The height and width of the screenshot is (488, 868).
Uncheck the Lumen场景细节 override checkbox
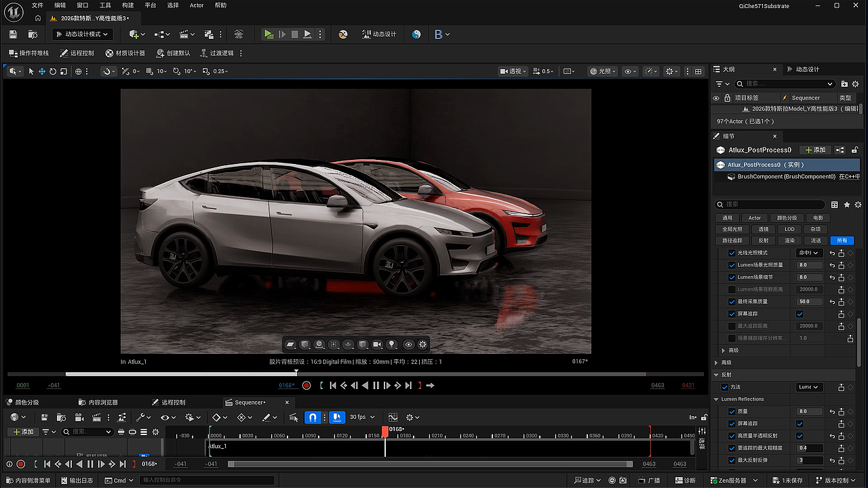[x=732, y=277]
